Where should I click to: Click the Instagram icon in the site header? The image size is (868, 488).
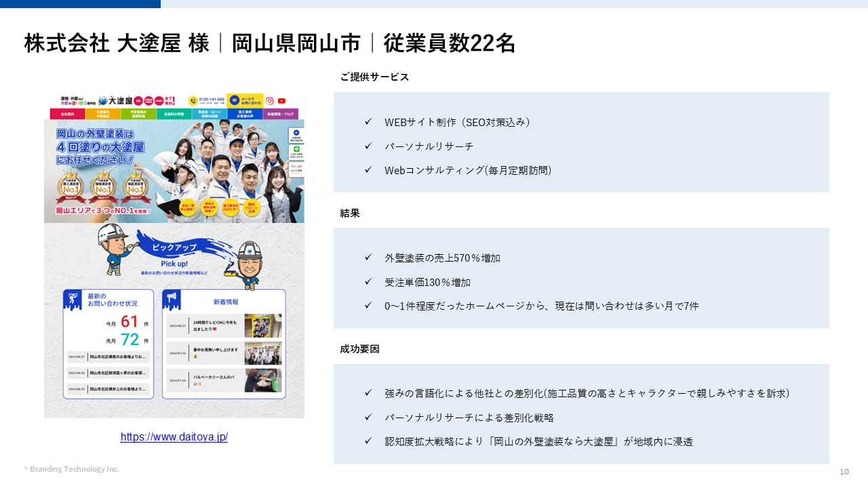[269, 100]
